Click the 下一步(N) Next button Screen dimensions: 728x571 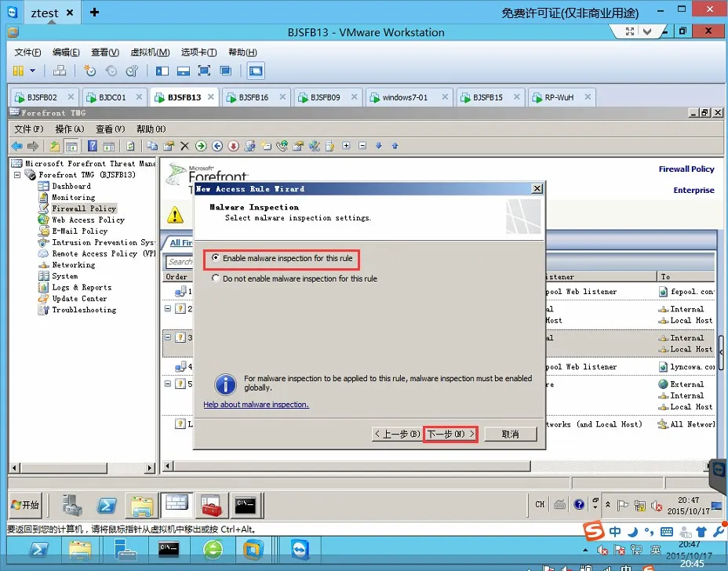[450, 434]
